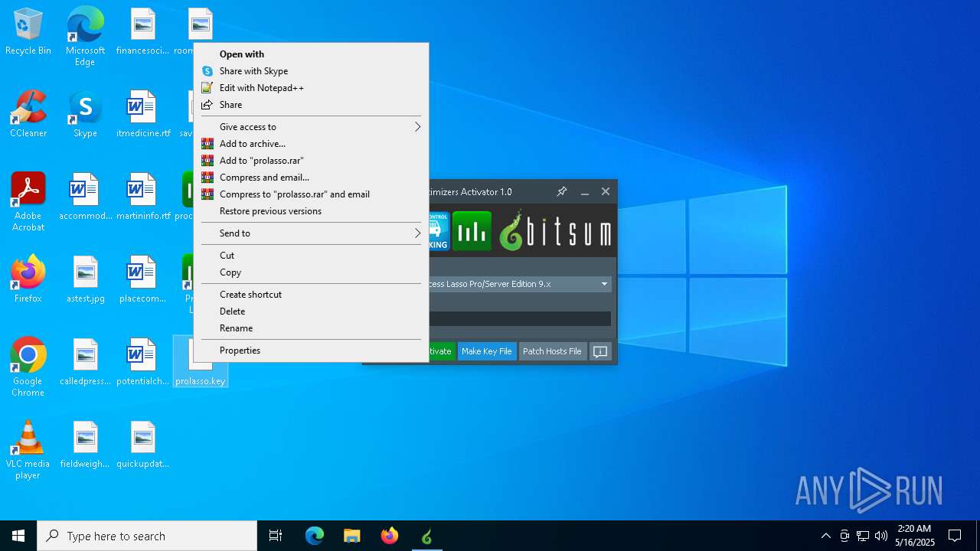
Task: Open the Windows Start menu
Action: pyautogui.click(x=18, y=536)
